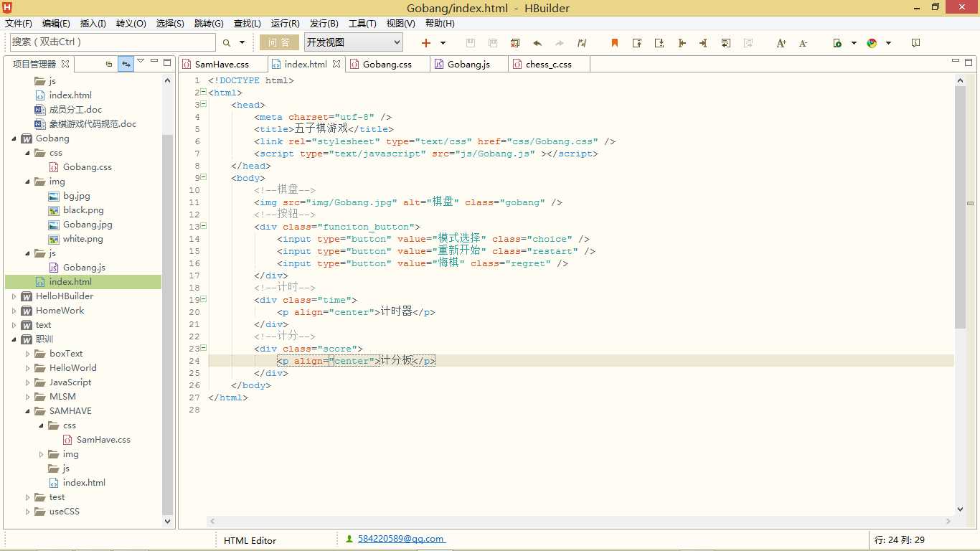Select black.png image file
The height and width of the screenshot is (551, 980).
pos(83,210)
